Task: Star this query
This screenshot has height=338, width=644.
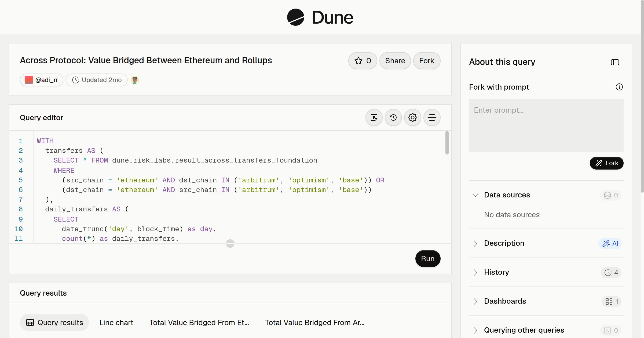Action: click(363, 61)
